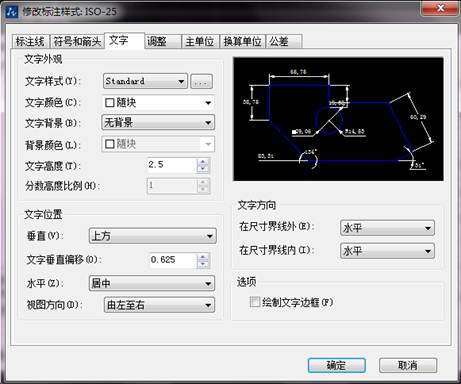
Task: Click the 背景颜色 随块 color swatch
Action: 109,144
